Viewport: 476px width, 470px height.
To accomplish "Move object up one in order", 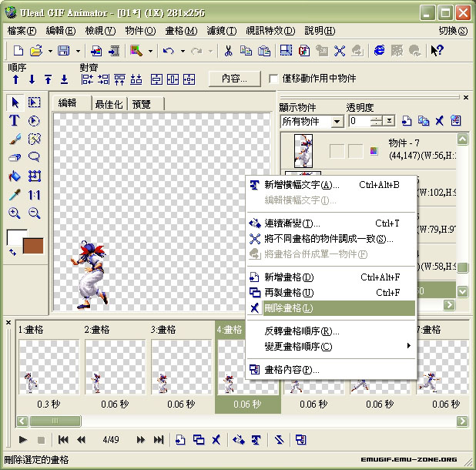I will [15, 79].
